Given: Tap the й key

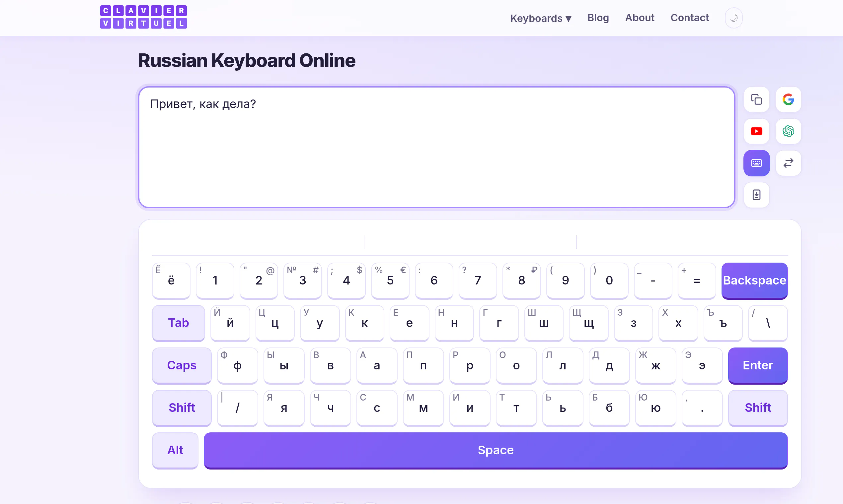Looking at the screenshot, I should [x=230, y=323].
